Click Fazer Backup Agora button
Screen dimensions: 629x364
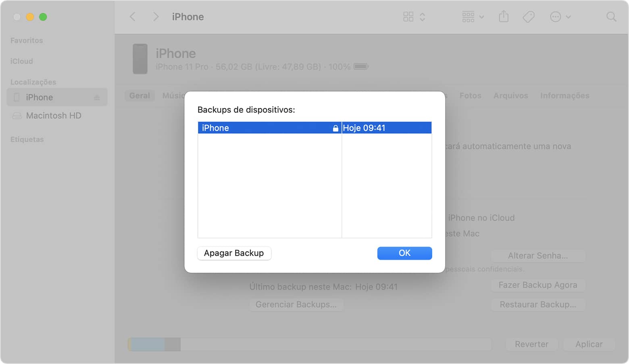(x=538, y=285)
